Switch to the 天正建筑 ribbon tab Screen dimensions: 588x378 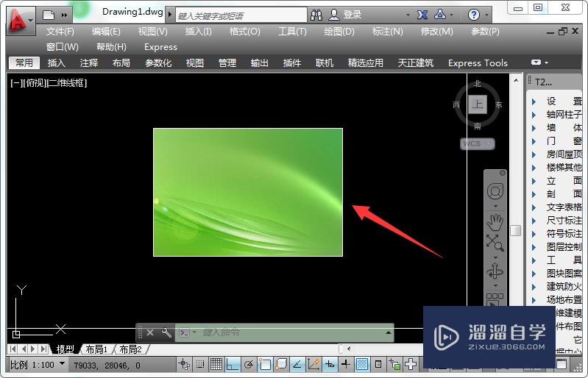[x=416, y=63]
